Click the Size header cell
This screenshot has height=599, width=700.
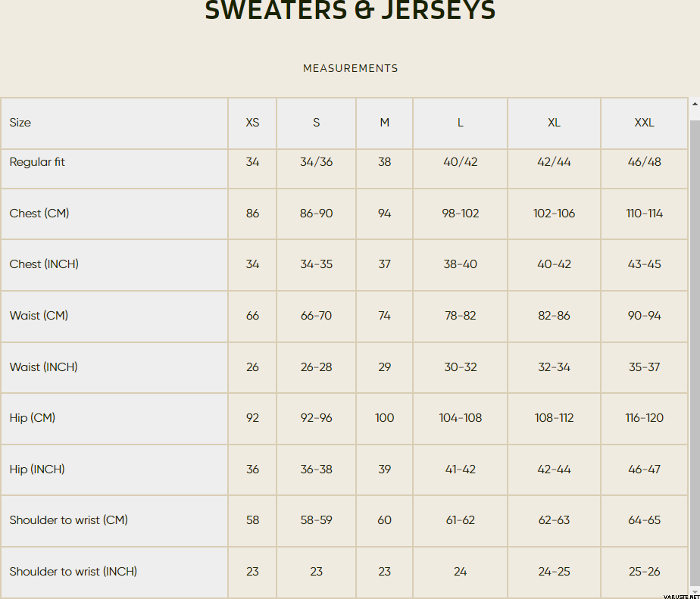114,123
